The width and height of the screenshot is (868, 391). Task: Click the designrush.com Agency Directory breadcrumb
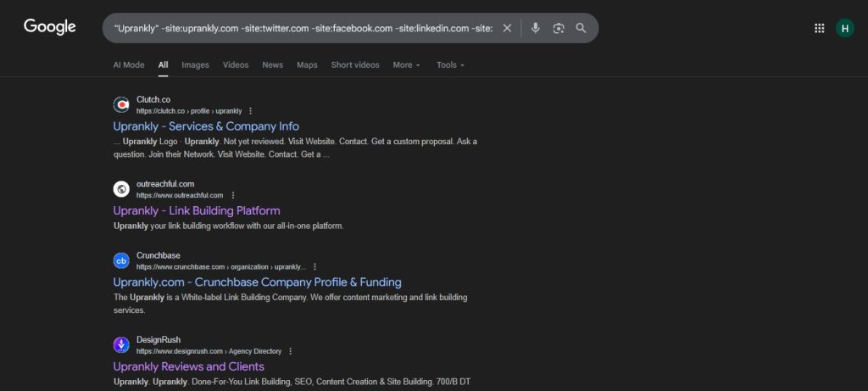(209, 351)
